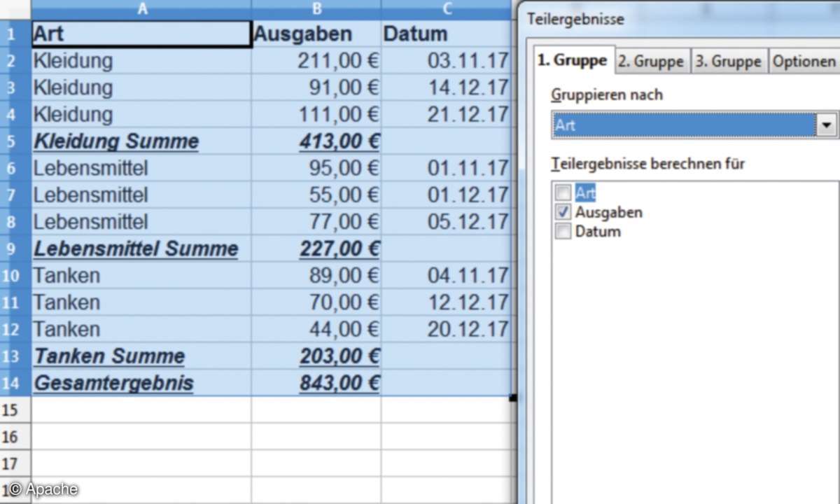
Task: Click the date cell 03.11.17
Action: pyautogui.click(x=447, y=60)
